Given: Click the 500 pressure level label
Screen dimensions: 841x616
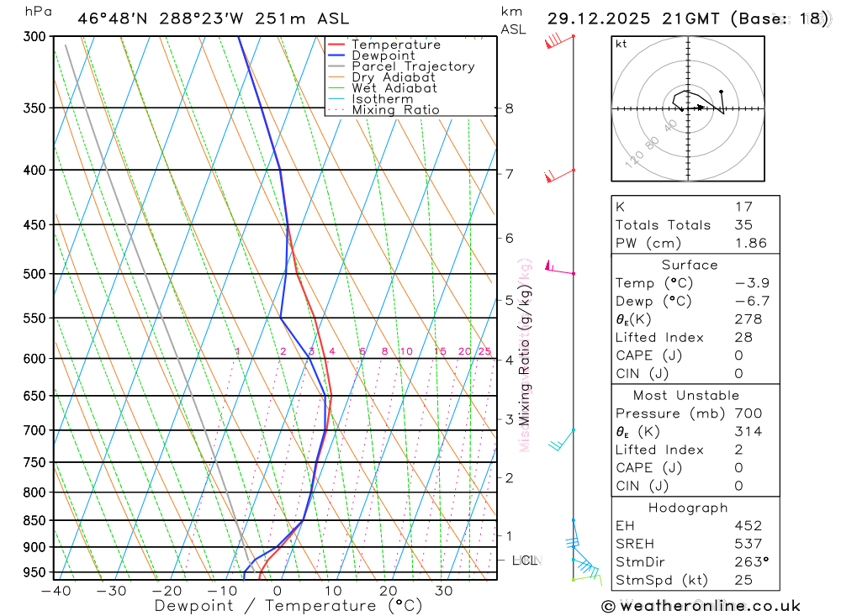Looking at the screenshot, I should coord(34,274).
